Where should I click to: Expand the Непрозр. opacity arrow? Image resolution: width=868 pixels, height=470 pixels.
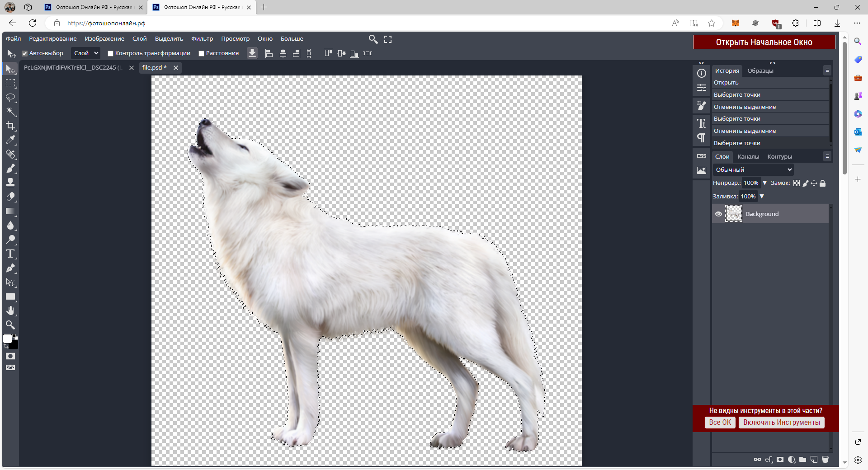tap(765, 183)
